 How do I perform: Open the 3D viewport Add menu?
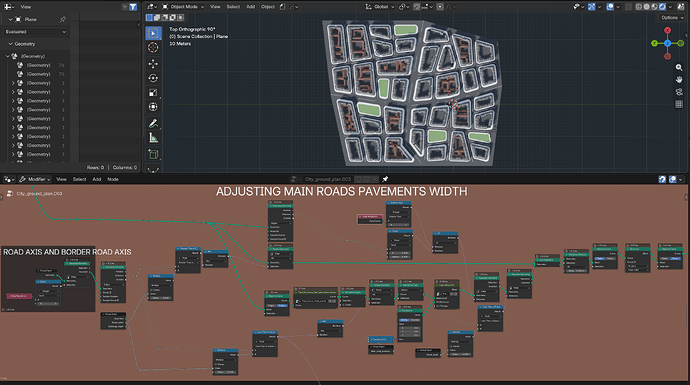click(x=250, y=7)
